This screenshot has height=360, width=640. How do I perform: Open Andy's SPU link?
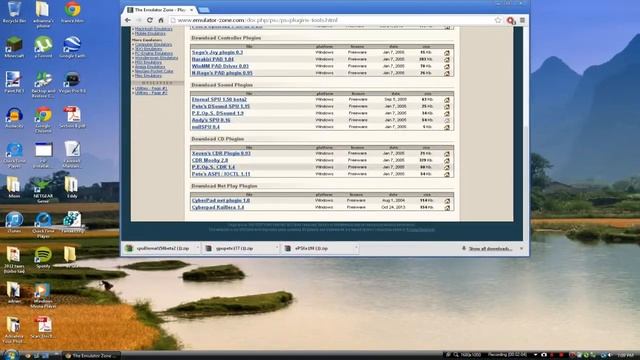tap(211, 120)
